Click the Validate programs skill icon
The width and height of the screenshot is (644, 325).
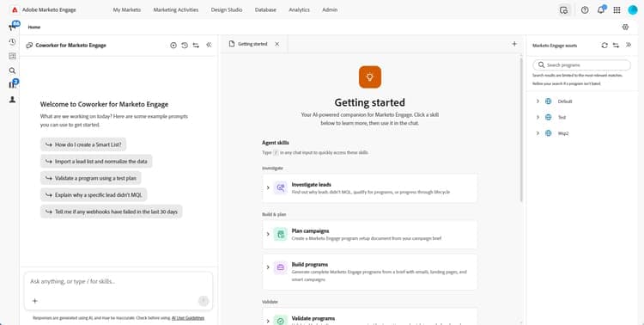[281, 321]
